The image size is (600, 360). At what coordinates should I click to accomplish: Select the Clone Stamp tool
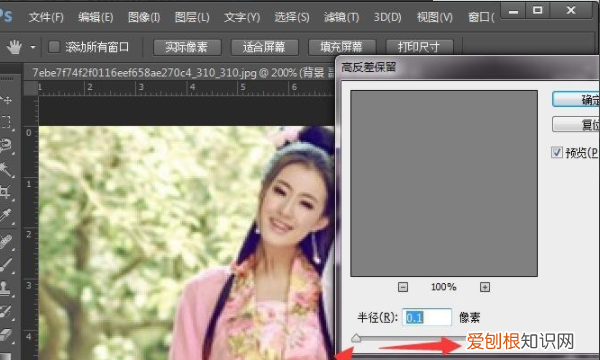(5, 288)
